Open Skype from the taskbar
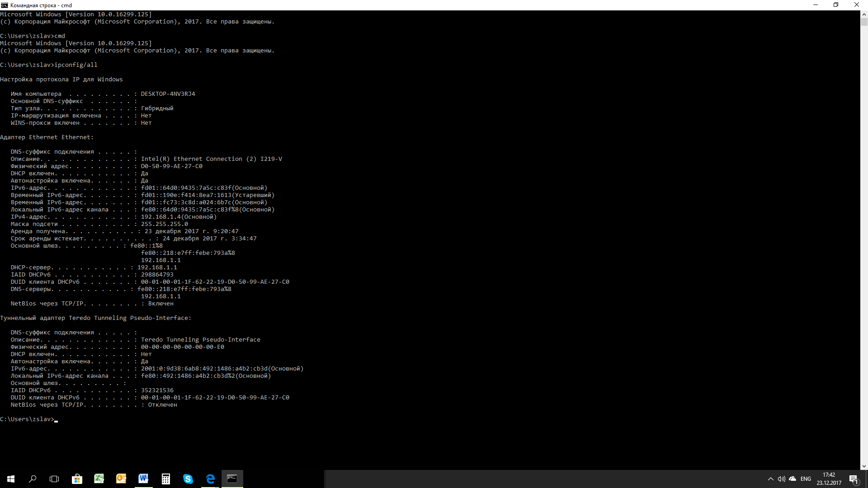The height and width of the screenshot is (488, 868). click(x=188, y=479)
